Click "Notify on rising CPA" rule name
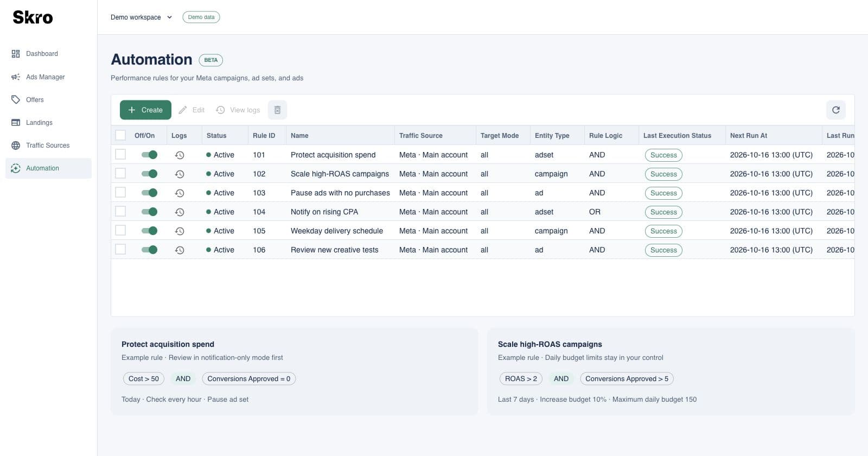Image resolution: width=868 pixels, height=456 pixels. pos(324,212)
